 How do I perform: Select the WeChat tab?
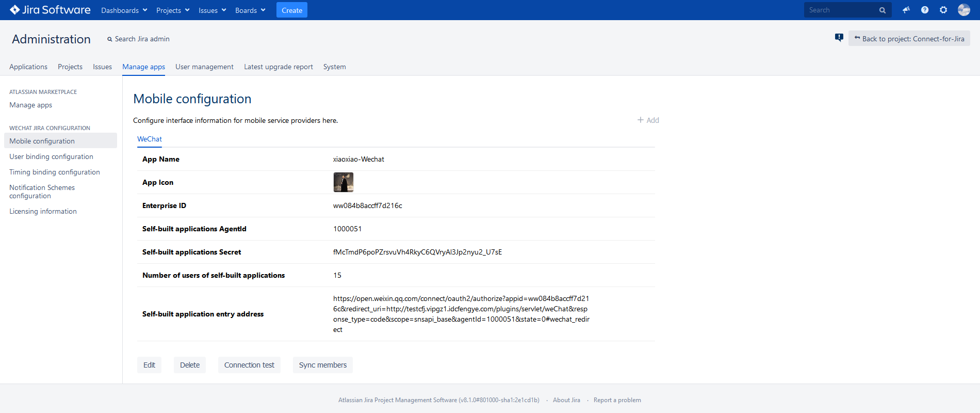[x=150, y=139]
